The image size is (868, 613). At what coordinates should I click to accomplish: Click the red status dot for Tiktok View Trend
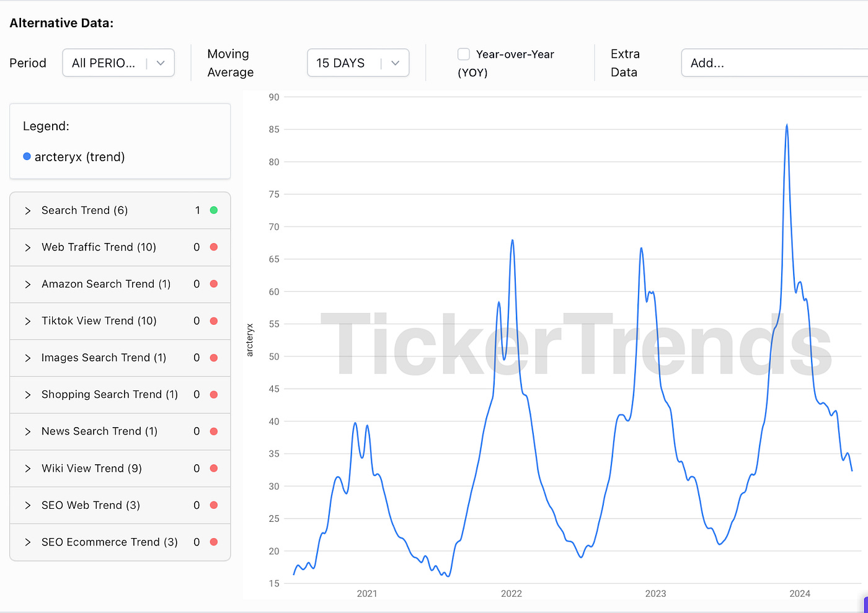click(x=214, y=320)
